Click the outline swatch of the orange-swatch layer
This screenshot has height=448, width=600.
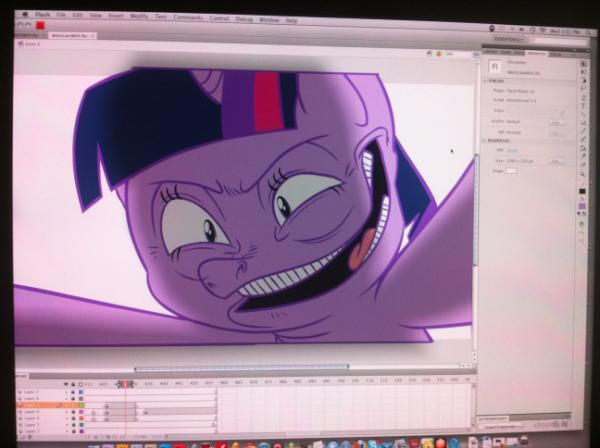tap(81, 419)
